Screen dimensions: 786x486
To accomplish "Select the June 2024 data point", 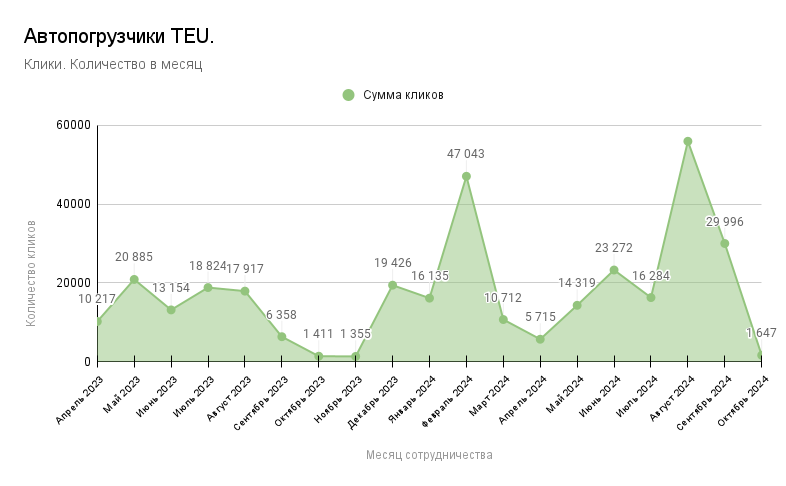I will pyautogui.click(x=614, y=270).
